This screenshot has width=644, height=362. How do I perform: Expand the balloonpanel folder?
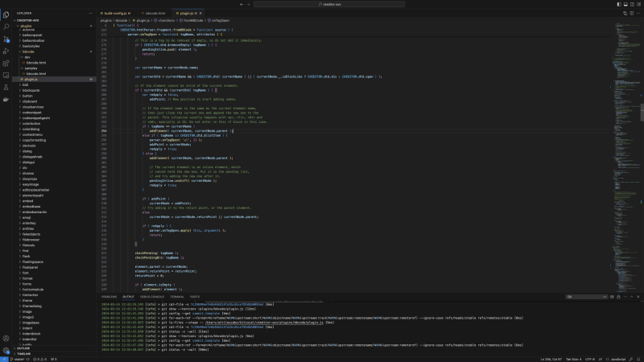54,35
